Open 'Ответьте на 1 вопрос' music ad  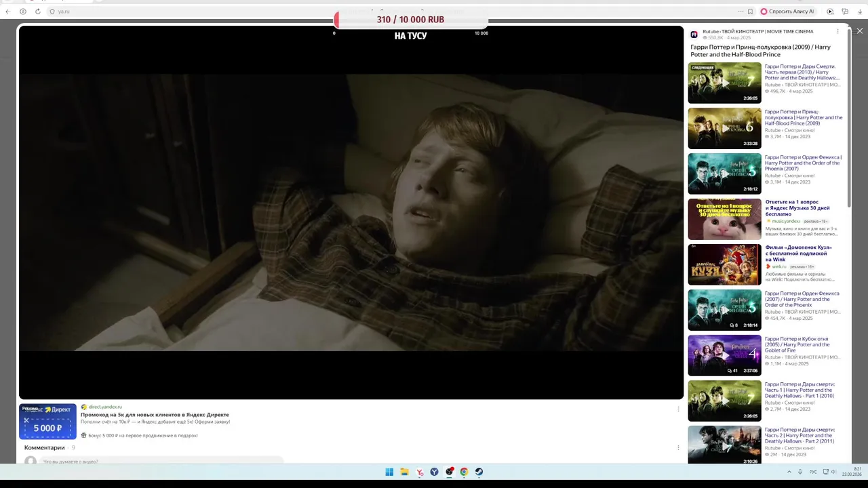pos(797,208)
